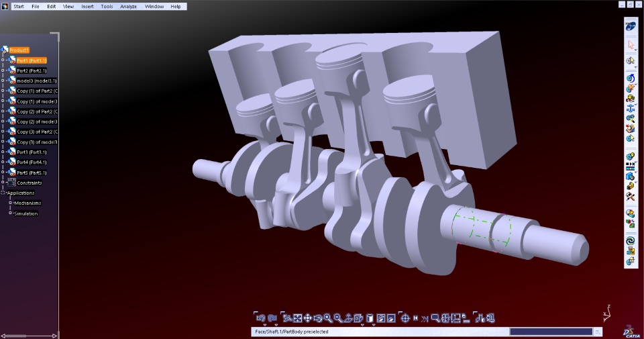The image size is (644, 339).
Task: Open the Help menu
Action: (x=175, y=6)
